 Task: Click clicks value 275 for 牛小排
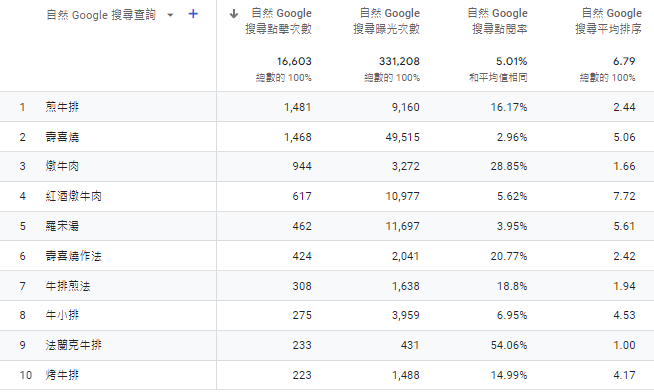pyautogui.click(x=302, y=315)
